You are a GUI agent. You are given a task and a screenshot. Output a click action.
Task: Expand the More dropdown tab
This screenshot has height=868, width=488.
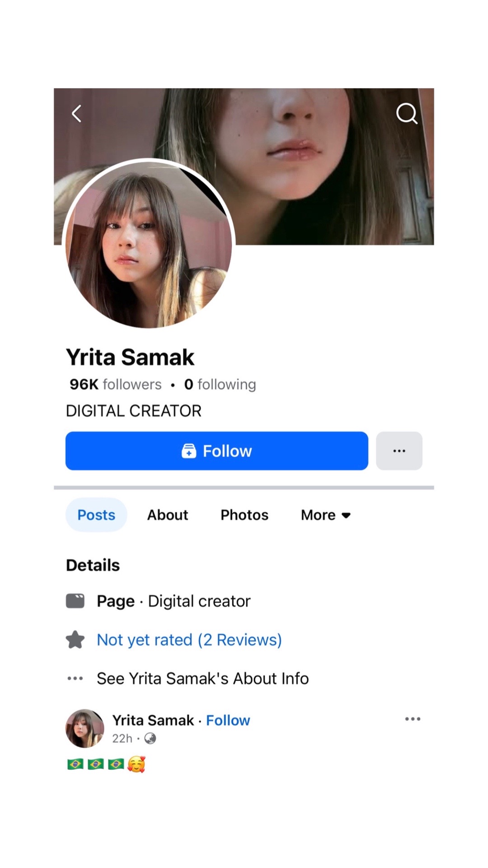326,515
